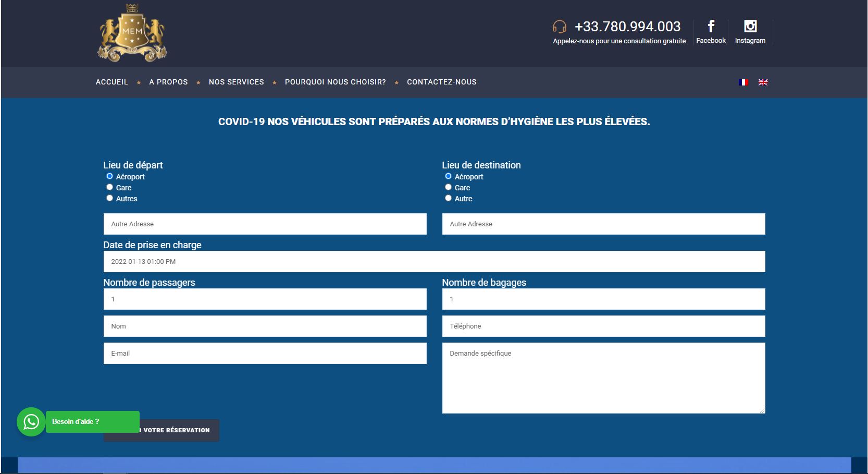Open the CONTACTEZ-NOUS menu item

coord(442,82)
